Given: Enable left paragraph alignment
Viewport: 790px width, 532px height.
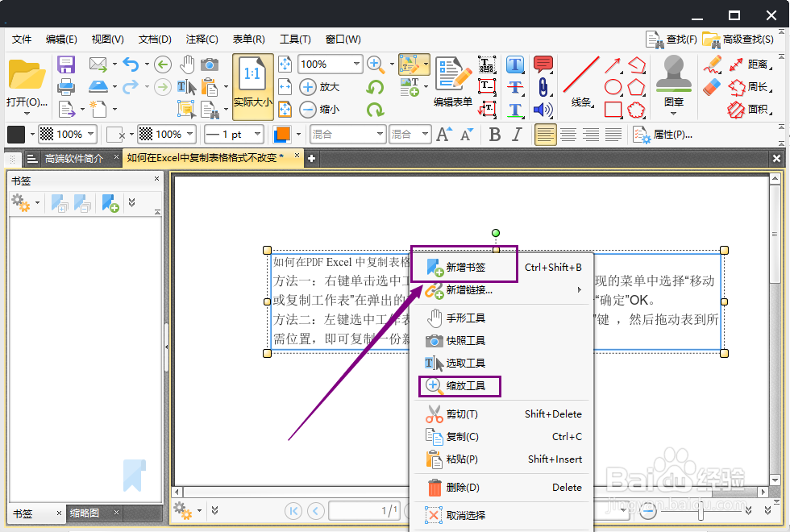Looking at the screenshot, I should 545,135.
